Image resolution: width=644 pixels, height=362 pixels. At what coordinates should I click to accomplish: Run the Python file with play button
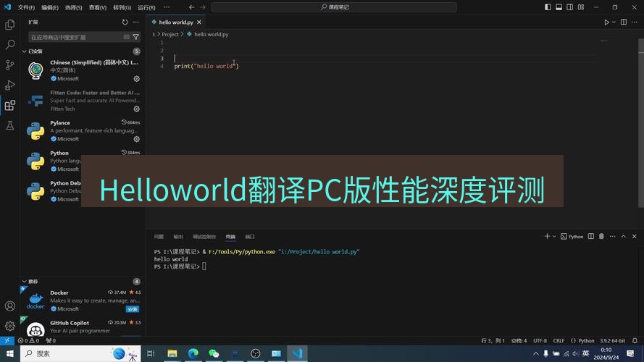coord(606,22)
